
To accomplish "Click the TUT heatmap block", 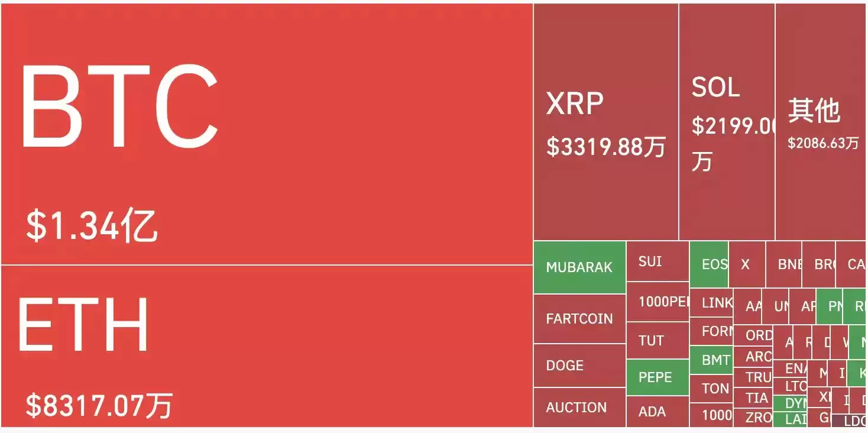I will point(657,340).
